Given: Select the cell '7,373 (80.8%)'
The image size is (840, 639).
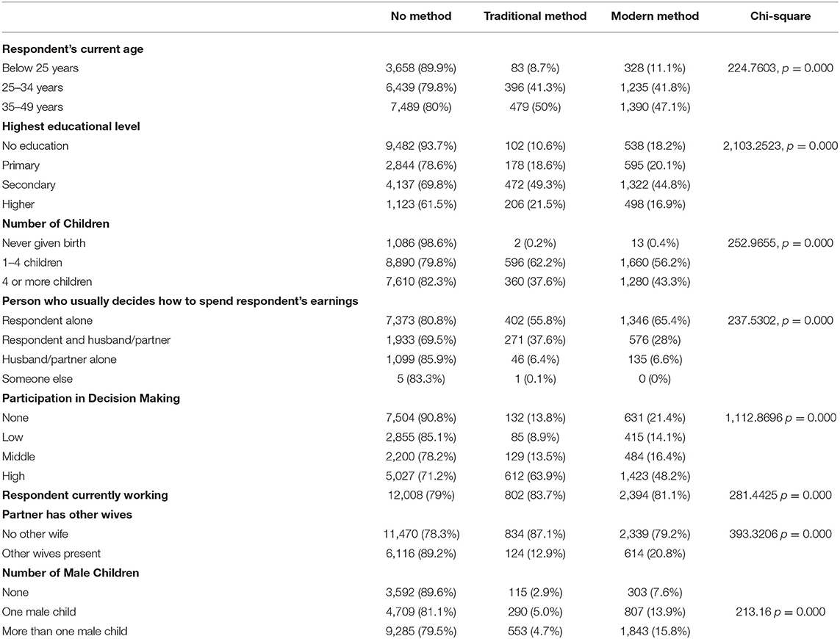Looking at the screenshot, I should click(x=421, y=320).
